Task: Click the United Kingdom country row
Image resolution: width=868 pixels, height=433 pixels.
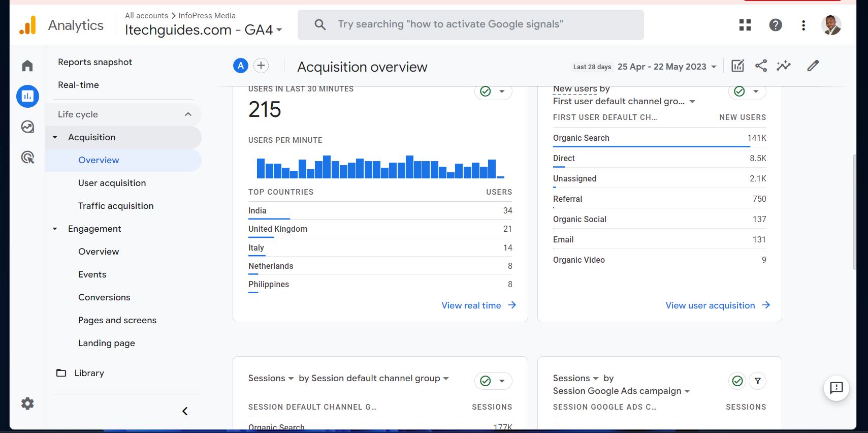Action: 380,229
